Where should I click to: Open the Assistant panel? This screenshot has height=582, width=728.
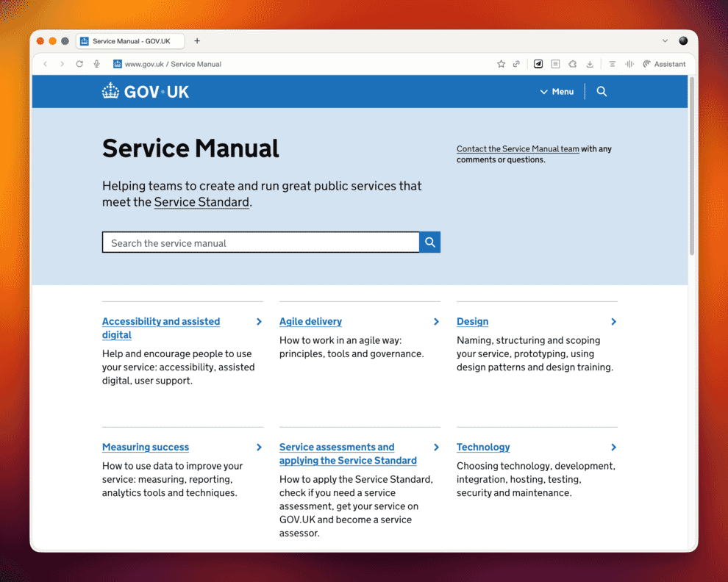[664, 64]
